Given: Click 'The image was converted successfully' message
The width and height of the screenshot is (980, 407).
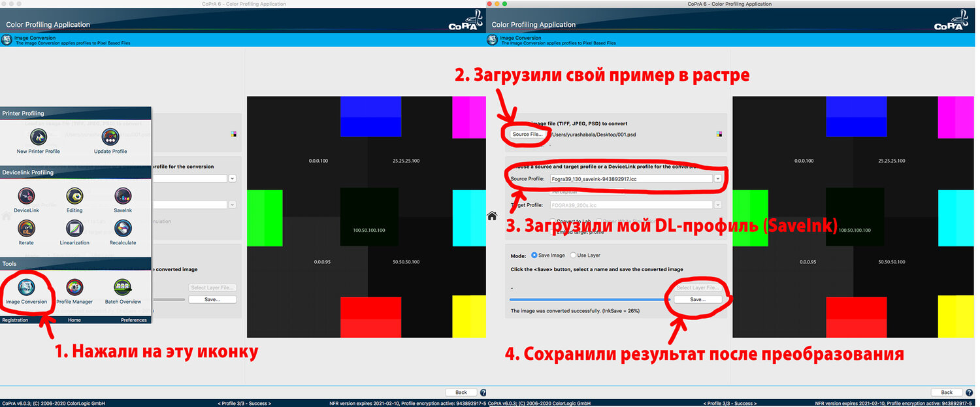Looking at the screenshot, I should click(575, 311).
